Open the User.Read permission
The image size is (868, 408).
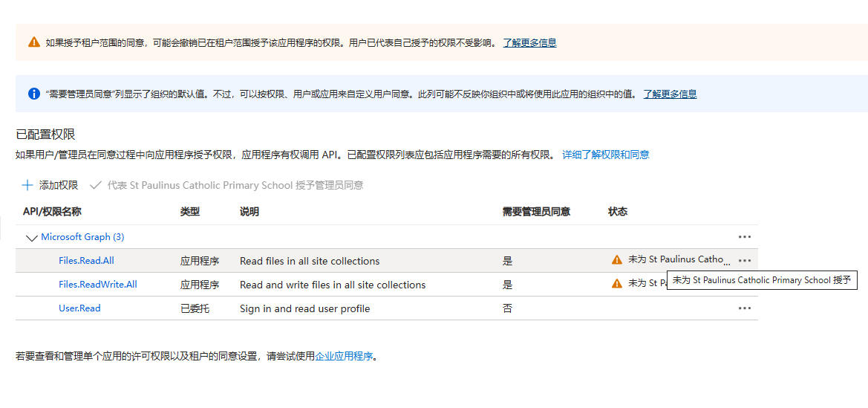pyautogui.click(x=79, y=308)
